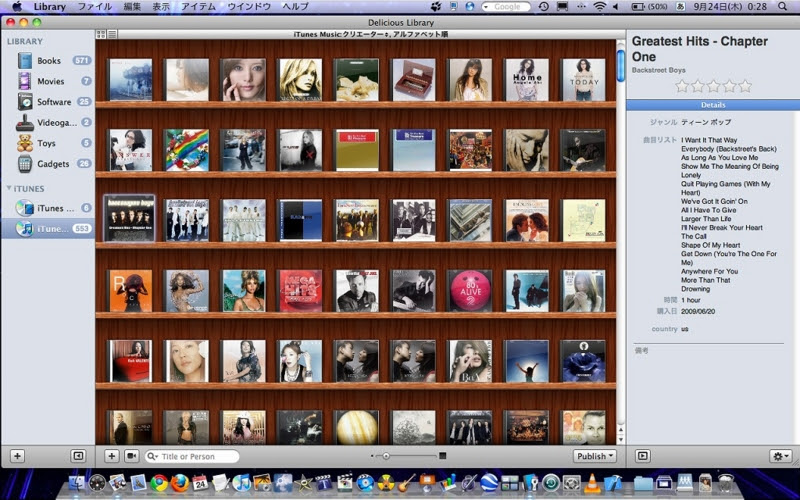The image size is (800, 500).
Task: Collapse the iTUNES section disclosure triangle
Action: [9, 188]
